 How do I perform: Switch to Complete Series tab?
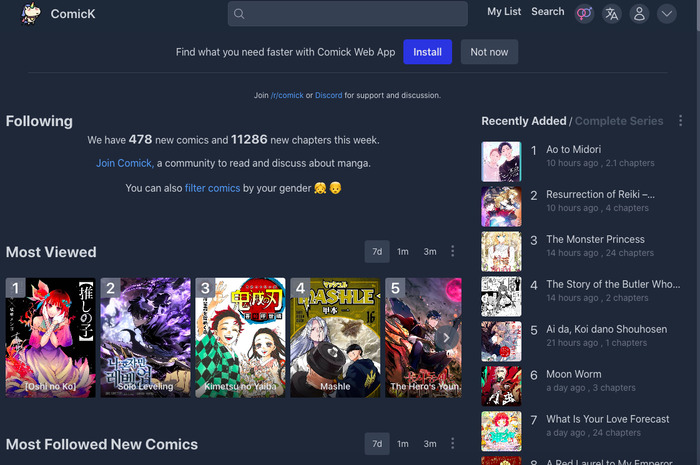click(x=619, y=121)
